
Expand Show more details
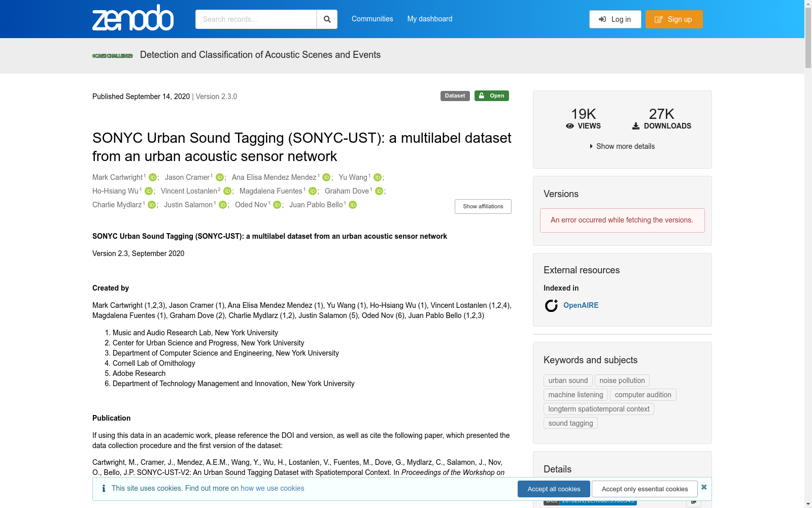(622, 146)
